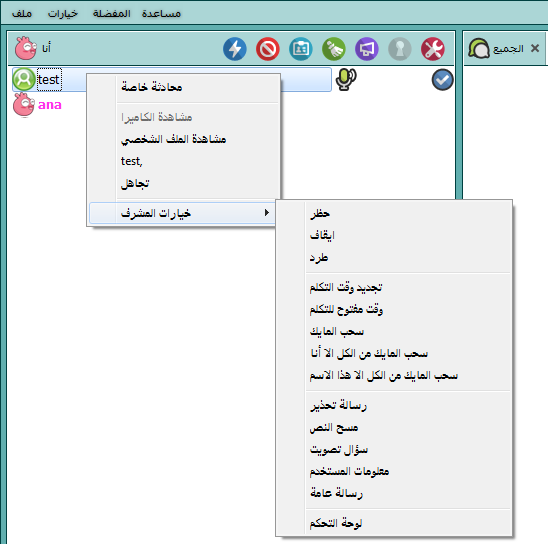Expand the خيارات المشرف submenu arrow
The width and height of the screenshot is (548, 544).
(267, 212)
